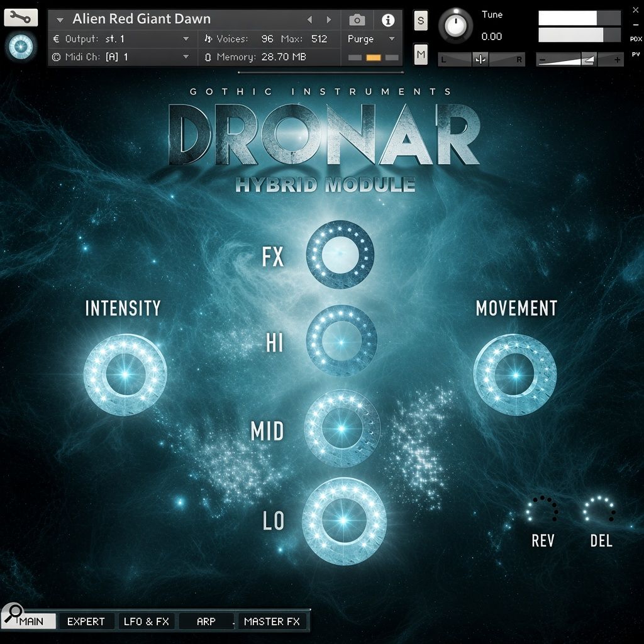
Task: Open the ARP tab
Action: pyautogui.click(x=206, y=621)
